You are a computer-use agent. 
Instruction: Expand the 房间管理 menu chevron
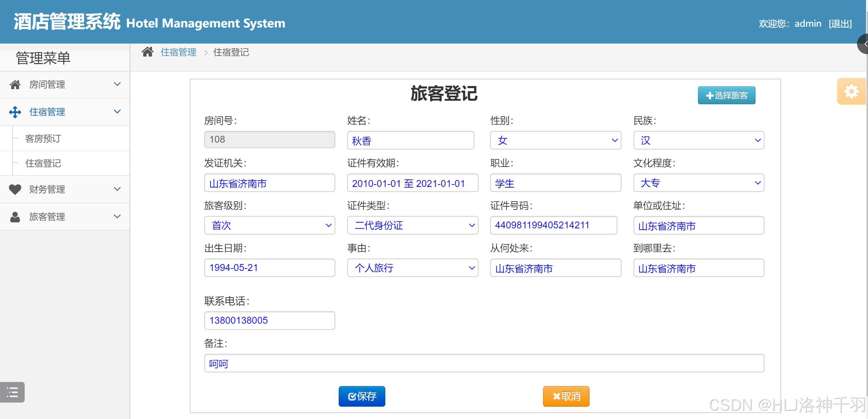click(x=117, y=84)
